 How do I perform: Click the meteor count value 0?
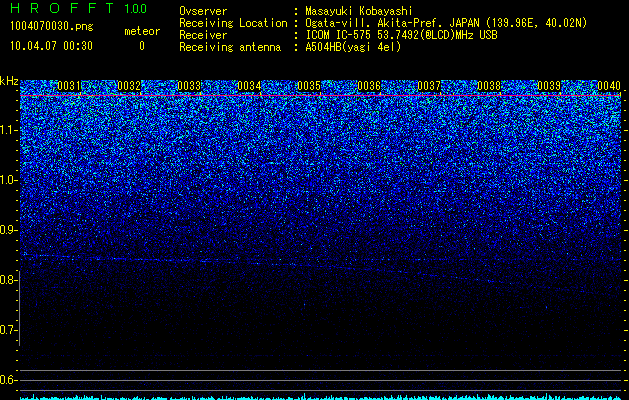pos(142,46)
